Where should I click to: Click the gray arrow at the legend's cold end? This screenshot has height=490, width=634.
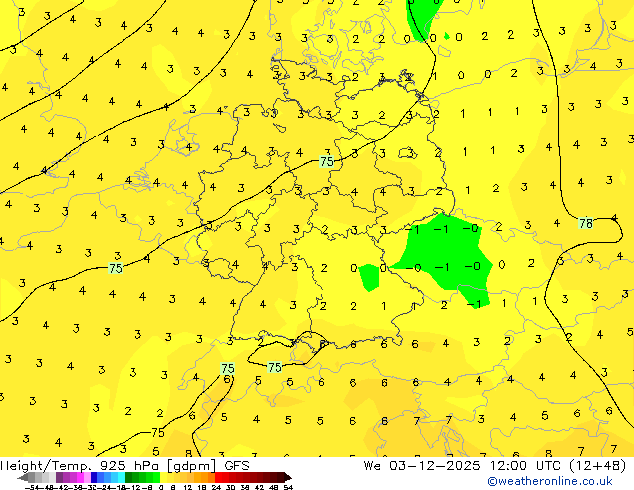pyautogui.click(x=23, y=477)
